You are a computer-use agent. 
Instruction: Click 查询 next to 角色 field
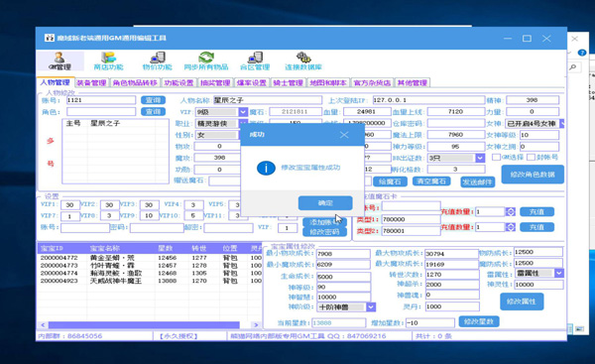pyautogui.click(x=154, y=112)
